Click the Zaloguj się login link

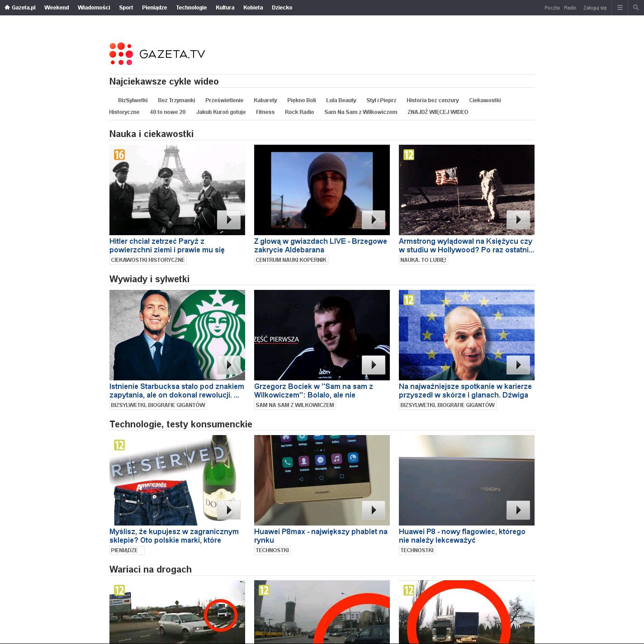595,8
